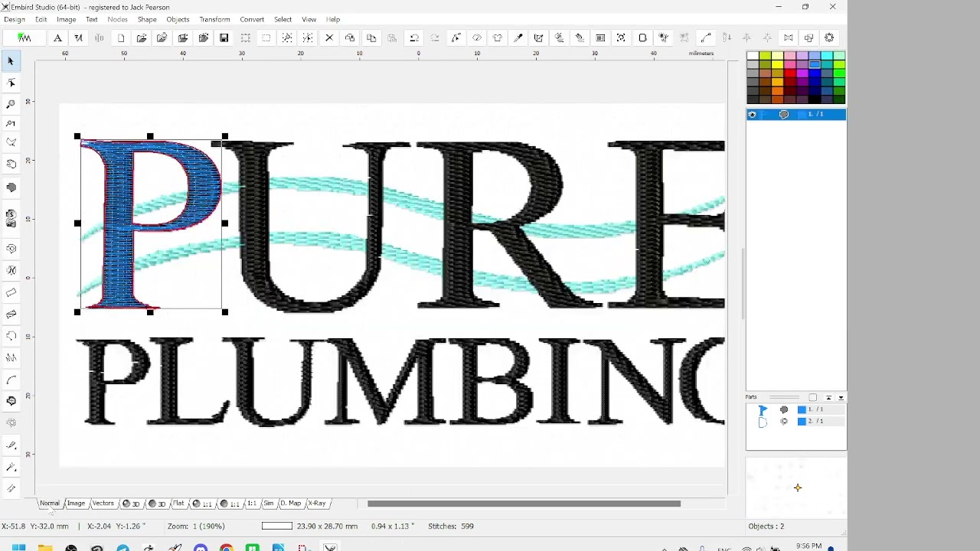The image size is (980, 551).
Task: Select the filled dark circle tool in left toolbar
Action: [11, 187]
